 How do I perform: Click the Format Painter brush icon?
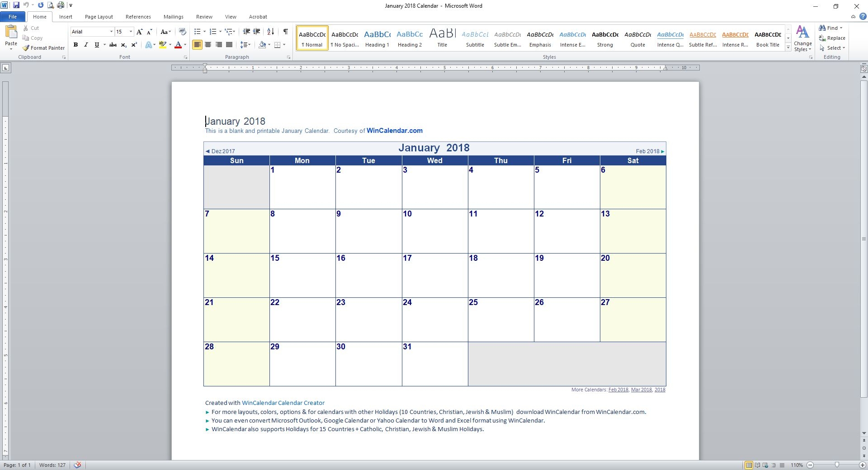(26, 48)
